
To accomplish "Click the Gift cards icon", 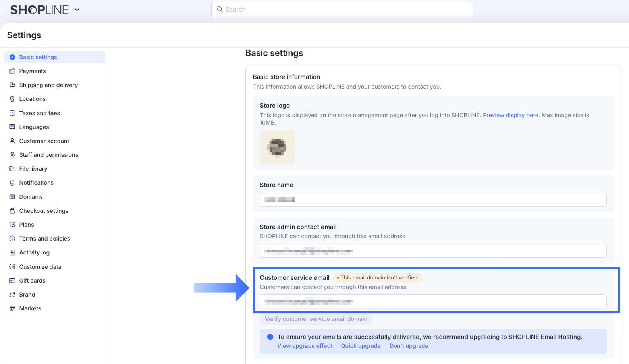I will click(12, 281).
